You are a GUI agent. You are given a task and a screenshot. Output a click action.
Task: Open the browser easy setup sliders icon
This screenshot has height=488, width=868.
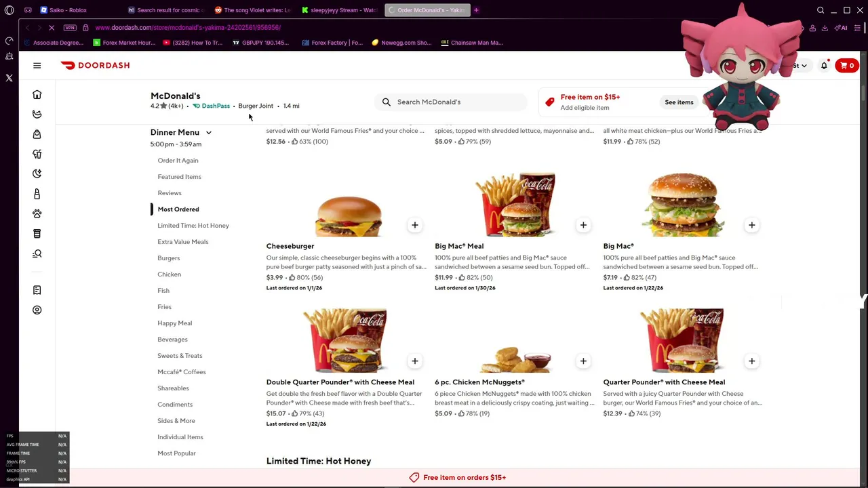[858, 28]
